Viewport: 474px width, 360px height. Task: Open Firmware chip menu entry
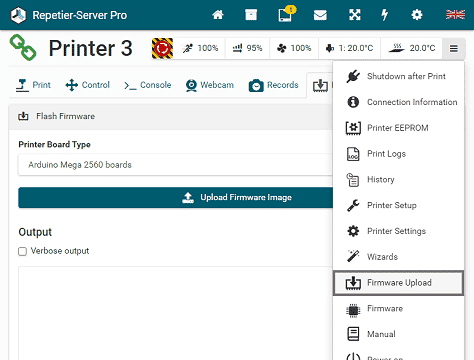click(399, 309)
